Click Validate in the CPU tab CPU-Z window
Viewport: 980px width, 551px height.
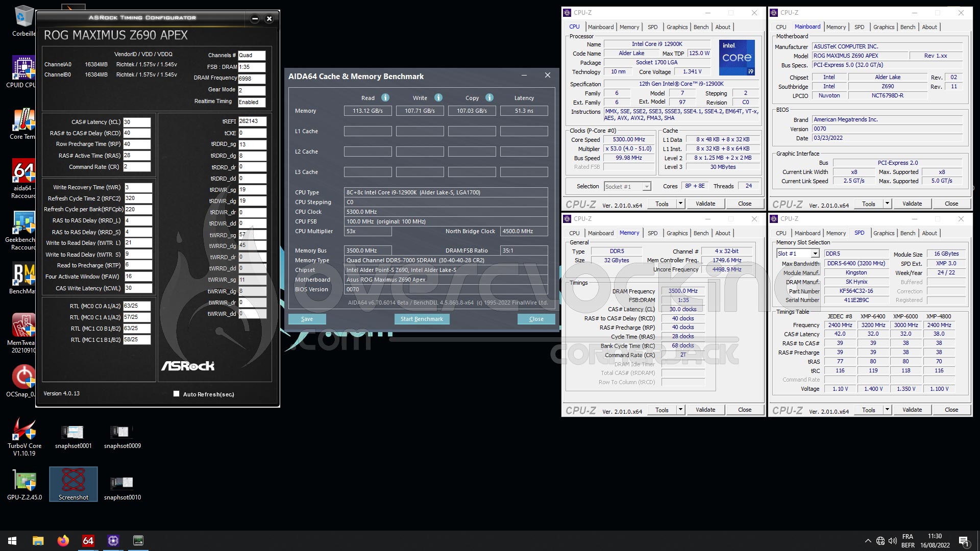coord(705,204)
